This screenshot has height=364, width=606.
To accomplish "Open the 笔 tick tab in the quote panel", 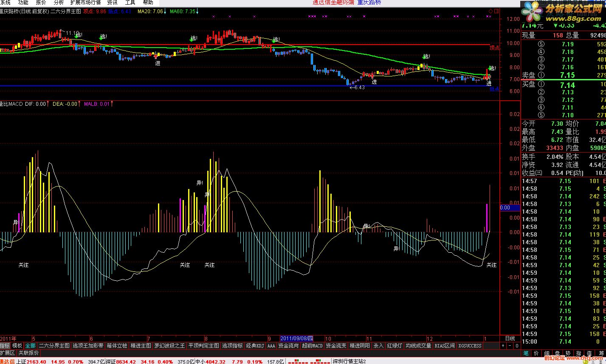I will click(526, 353).
